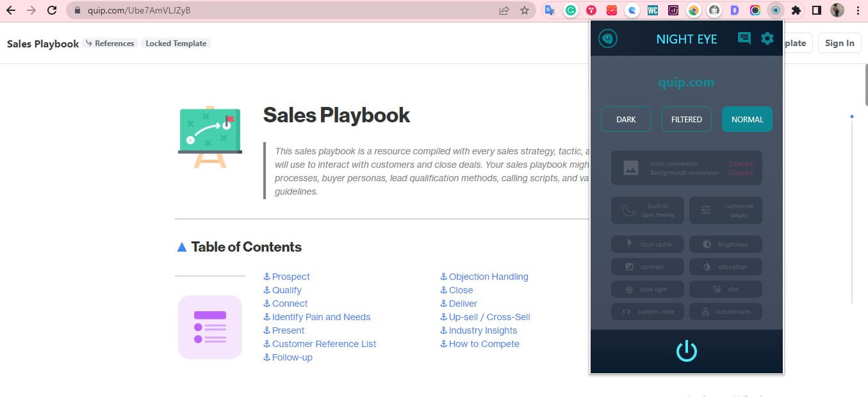Click the purple list icon image
The width and height of the screenshot is (868, 397).
tap(210, 327)
